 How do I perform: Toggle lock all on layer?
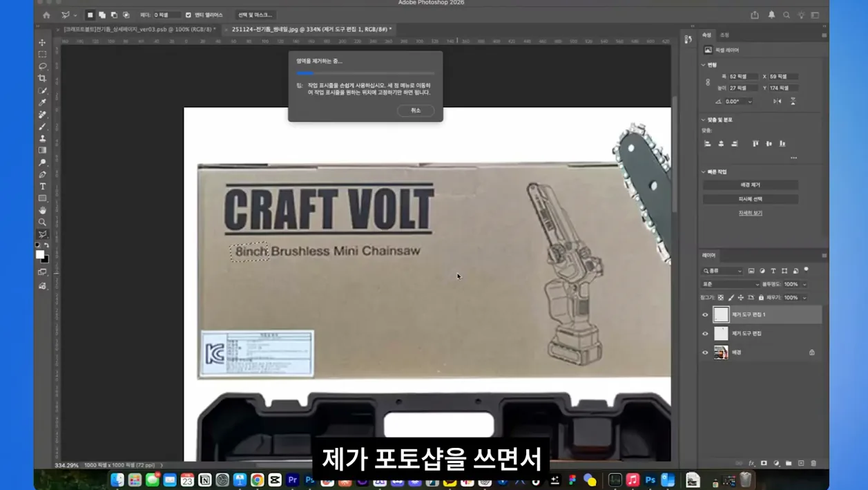pos(761,298)
